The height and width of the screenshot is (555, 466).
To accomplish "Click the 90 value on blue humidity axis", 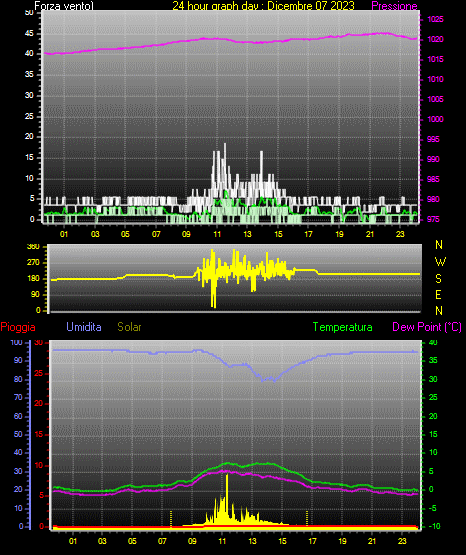I will (x=18, y=360).
